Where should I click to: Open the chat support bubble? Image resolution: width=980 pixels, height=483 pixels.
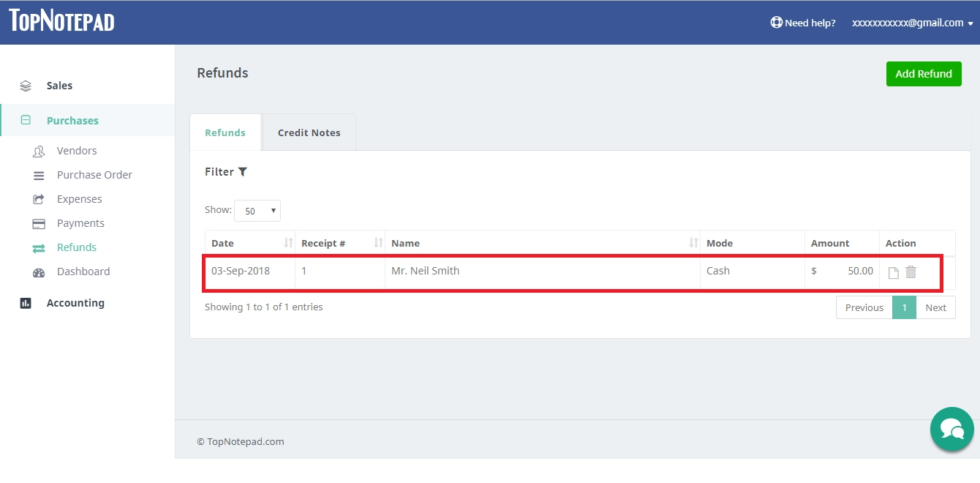pyautogui.click(x=951, y=429)
